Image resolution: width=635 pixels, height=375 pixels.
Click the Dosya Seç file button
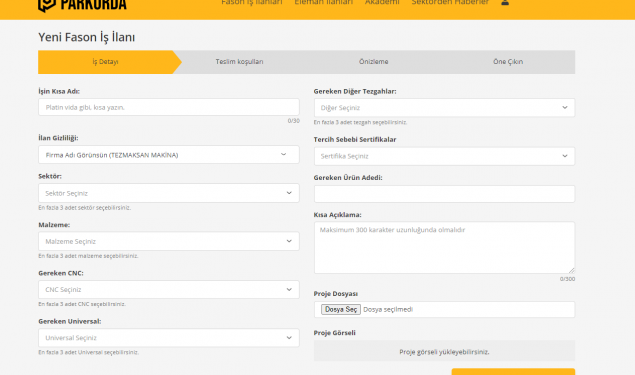[341, 309]
